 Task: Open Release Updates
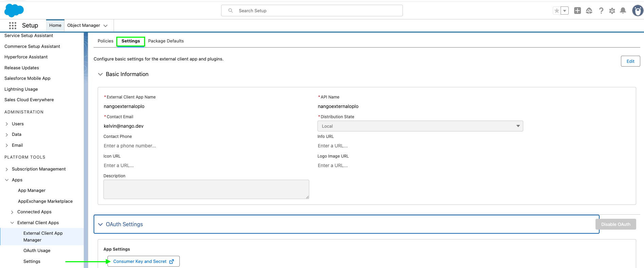point(22,68)
